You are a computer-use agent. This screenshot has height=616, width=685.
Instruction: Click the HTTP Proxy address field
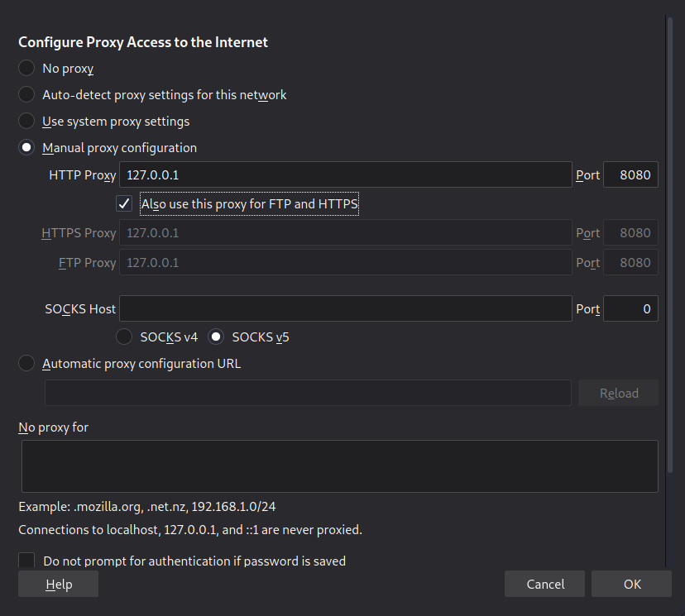(346, 175)
